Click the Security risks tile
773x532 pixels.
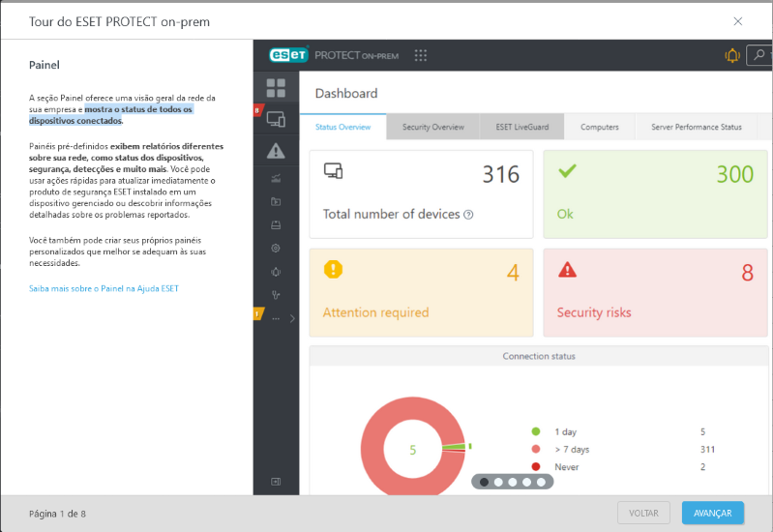tap(655, 292)
